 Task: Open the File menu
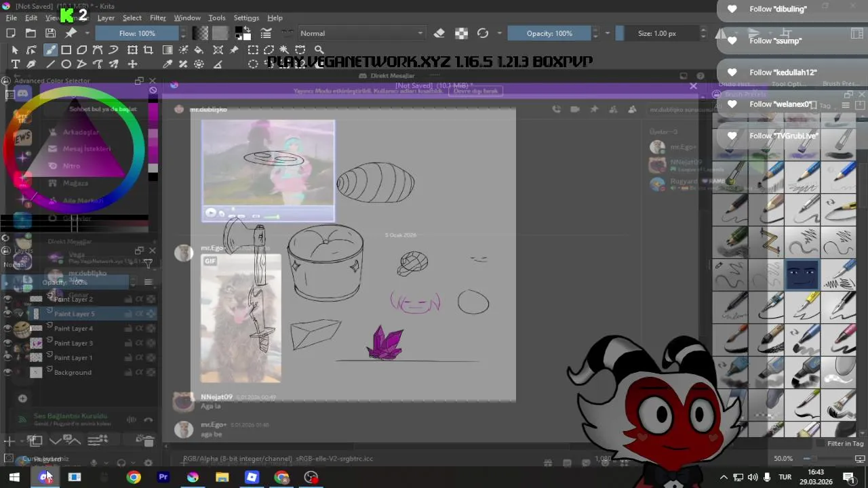12,18
